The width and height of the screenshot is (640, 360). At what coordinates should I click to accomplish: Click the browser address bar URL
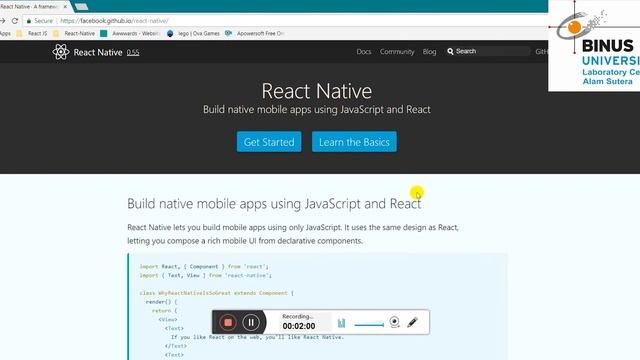pyautogui.click(x=114, y=21)
